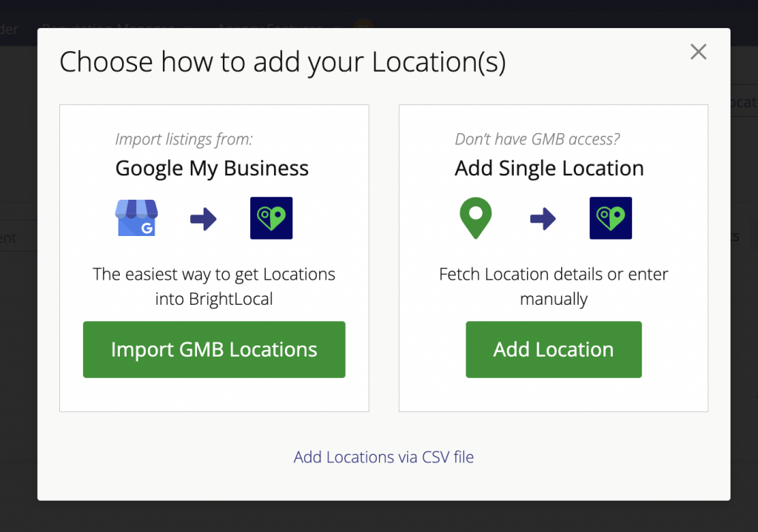Click the arrow icon in the Add Single Location card
758x532 pixels.
543,218
